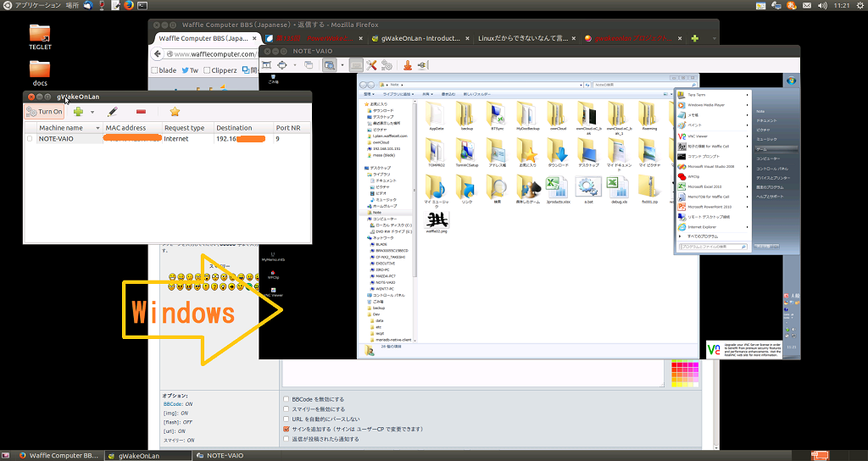Open the volume indicator in top panel
This screenshot has height=461, width=868.
pyautogui.click(x=822, y=5)
